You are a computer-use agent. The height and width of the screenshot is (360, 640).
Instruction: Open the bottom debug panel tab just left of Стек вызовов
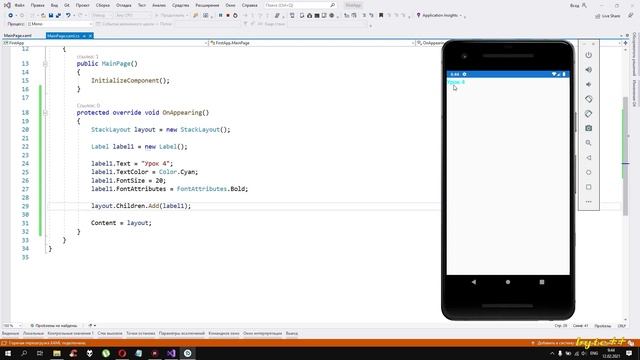pos(70,333)
